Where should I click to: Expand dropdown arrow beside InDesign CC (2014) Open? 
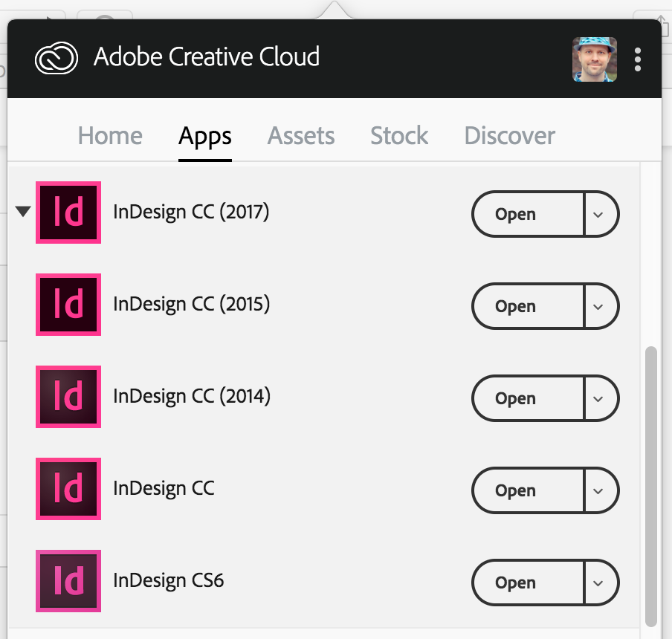pyautogui.click(x=599, y=398)
